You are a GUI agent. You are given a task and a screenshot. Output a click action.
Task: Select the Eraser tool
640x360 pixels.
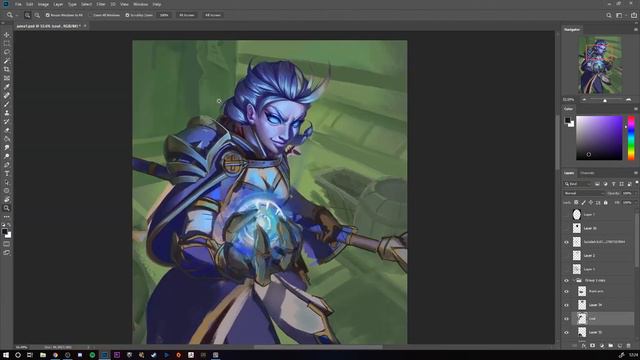point(7,130)
